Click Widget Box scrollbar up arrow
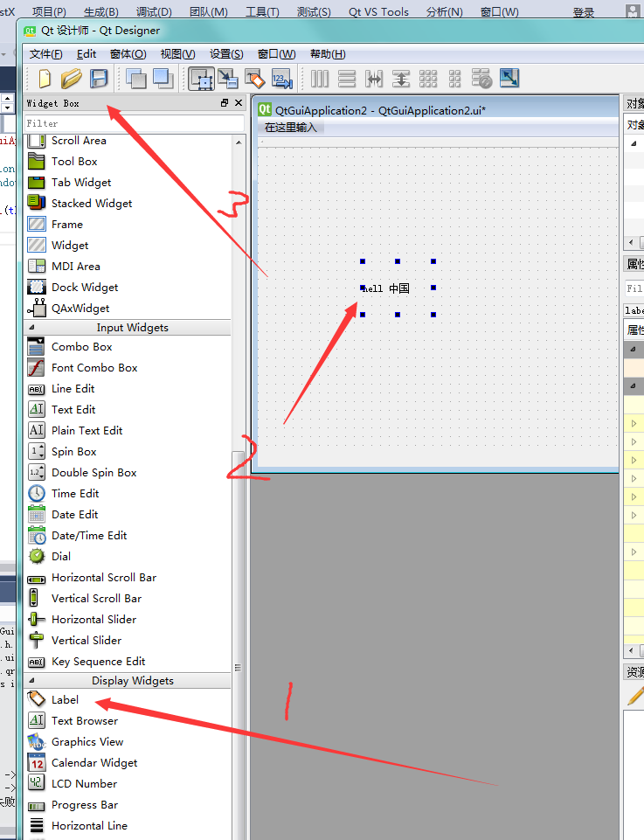The height and width of the screenshot is (840, 644). (x=239, y=142)
